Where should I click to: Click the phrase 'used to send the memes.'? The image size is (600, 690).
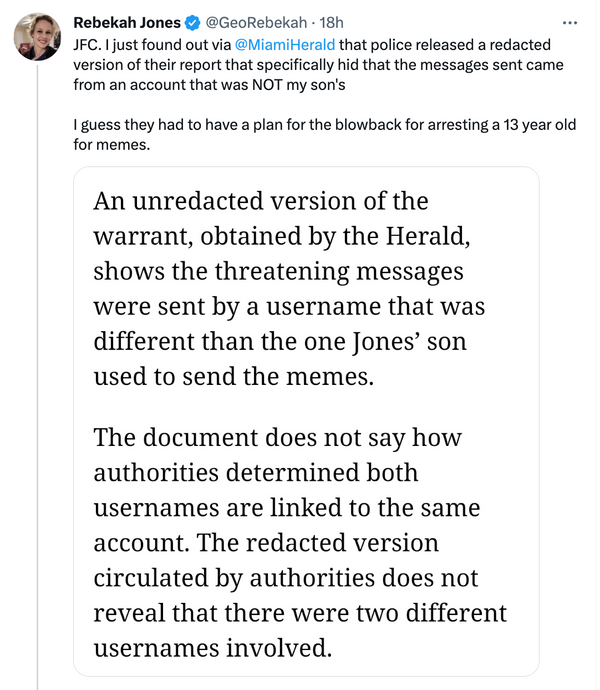point(233,377)
